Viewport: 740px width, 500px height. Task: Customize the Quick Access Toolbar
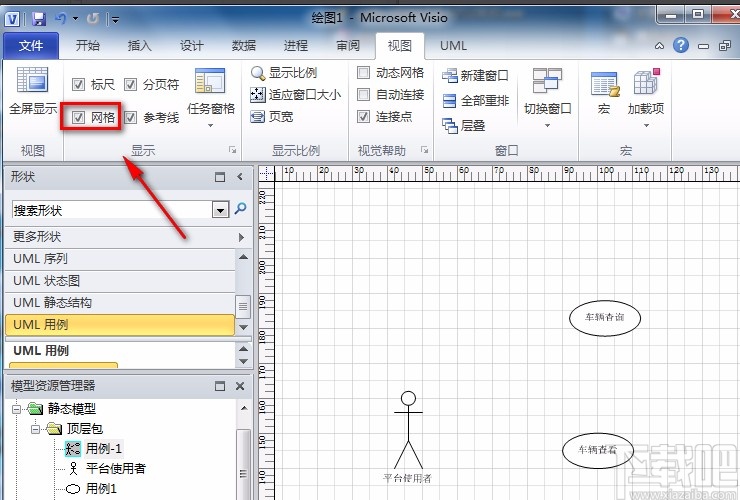116,20
